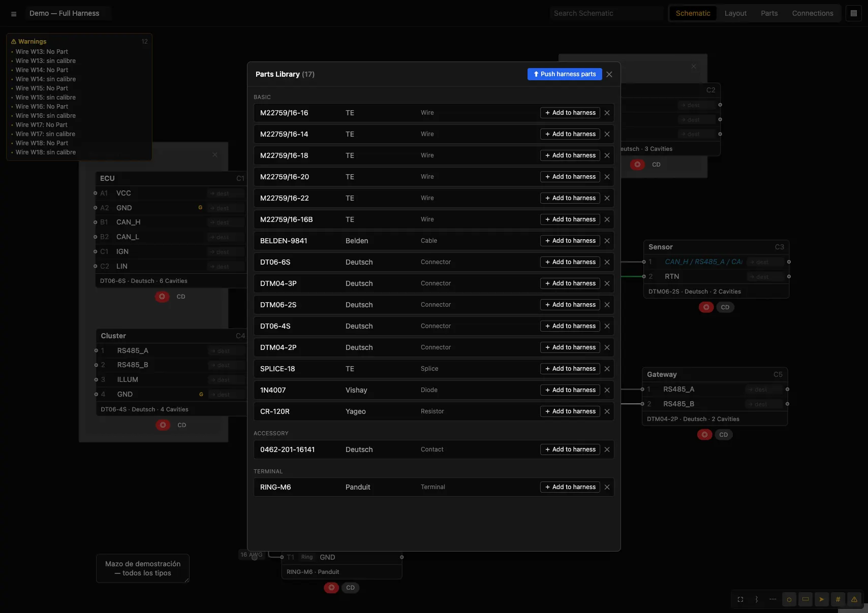
Task: Select the Mazo de demostración note
Action: pyautogui.click(x=143, y=568)
